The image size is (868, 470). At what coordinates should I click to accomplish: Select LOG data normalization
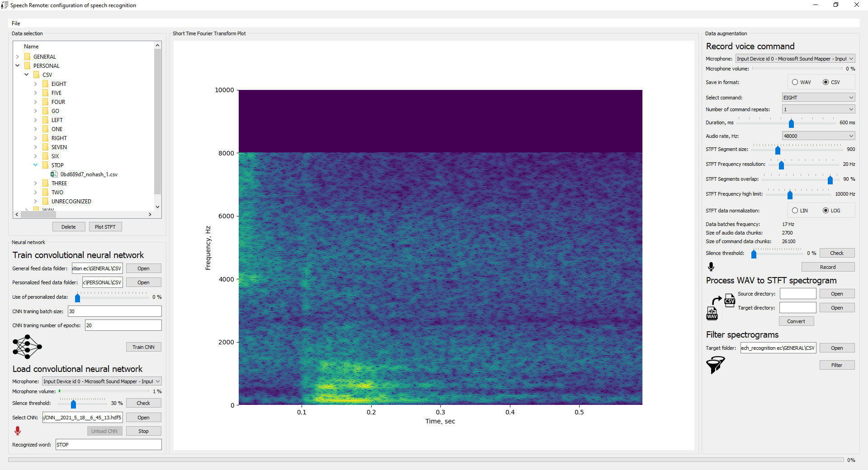[826, 210]
